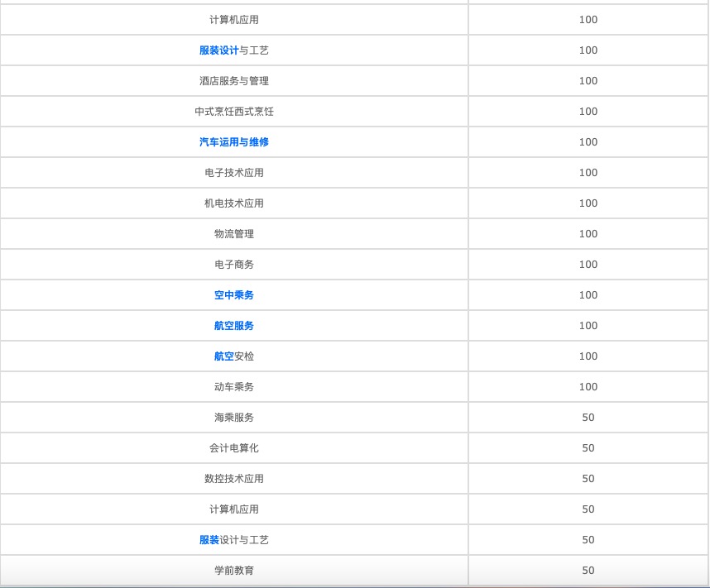Click the 100 value for 电子技术应用
This screenshot has height=588, width=710.
588,173
